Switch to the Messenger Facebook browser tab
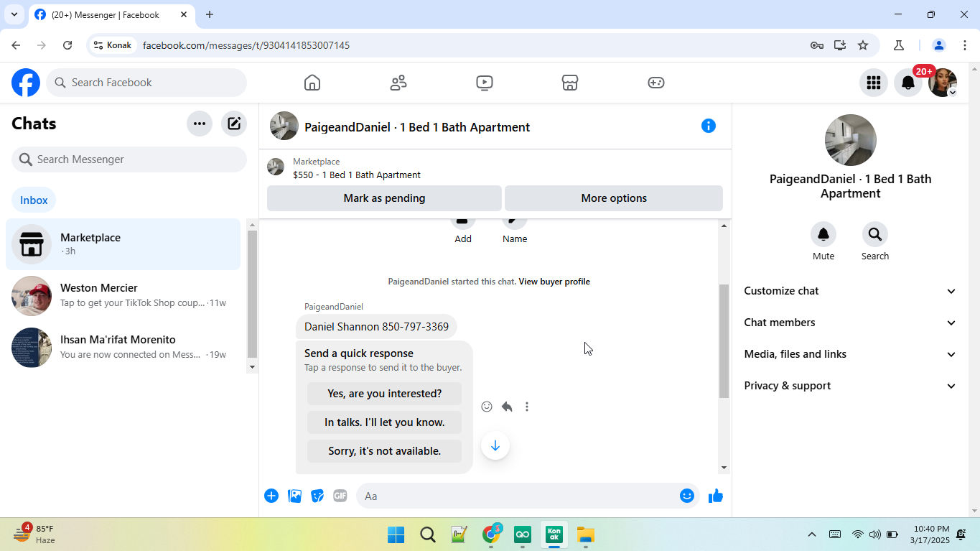Image resolution: width=980 pixels, height=551 pixels. [x=111, y=14]
